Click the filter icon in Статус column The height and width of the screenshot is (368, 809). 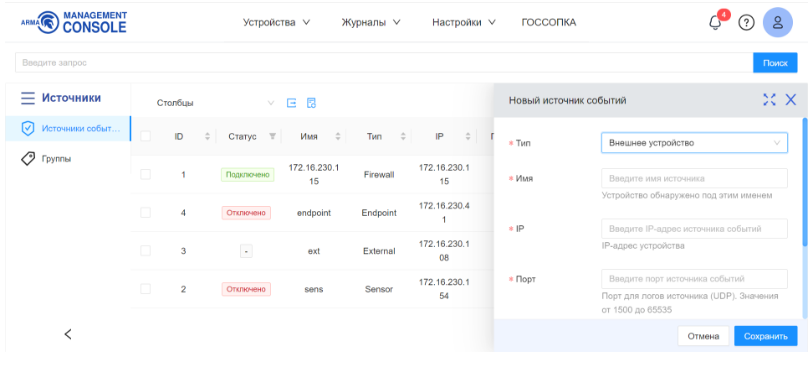272,136
